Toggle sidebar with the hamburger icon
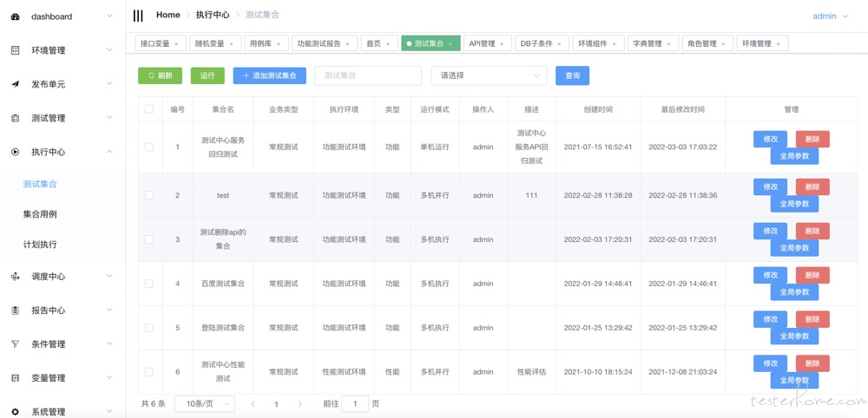 click(138, 16)
